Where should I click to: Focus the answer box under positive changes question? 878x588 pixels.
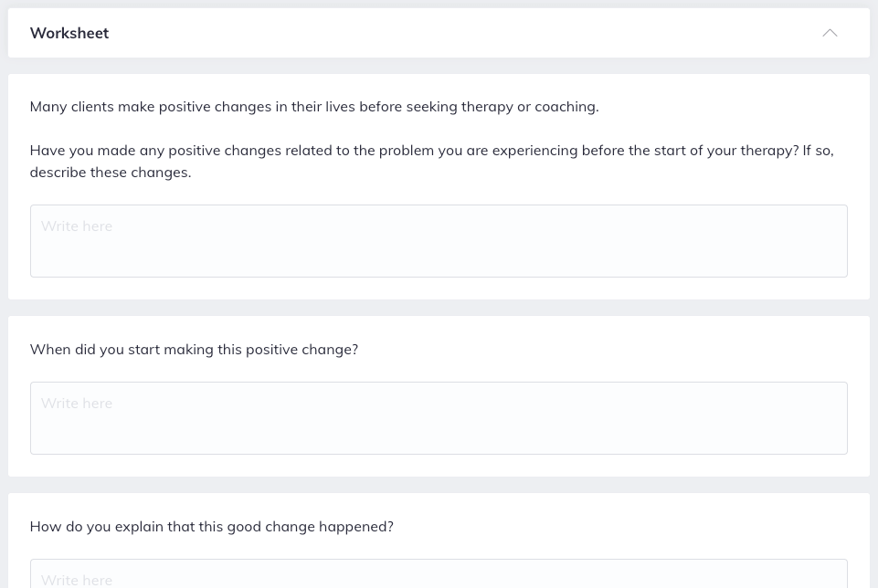click(439, 240)
